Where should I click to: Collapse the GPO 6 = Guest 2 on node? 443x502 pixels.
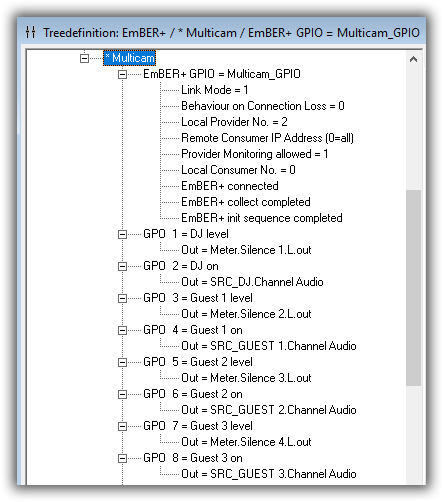[122, 394]
